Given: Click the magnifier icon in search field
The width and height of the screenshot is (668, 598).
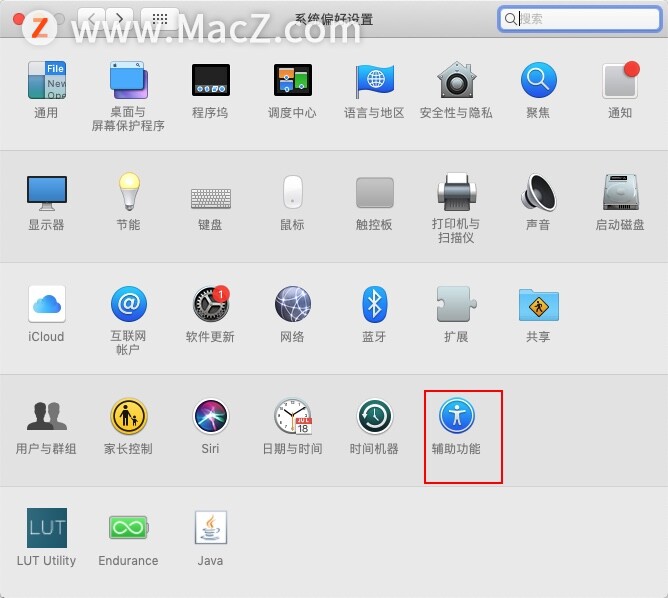Looking at the screenshot, I should (510, 19).
